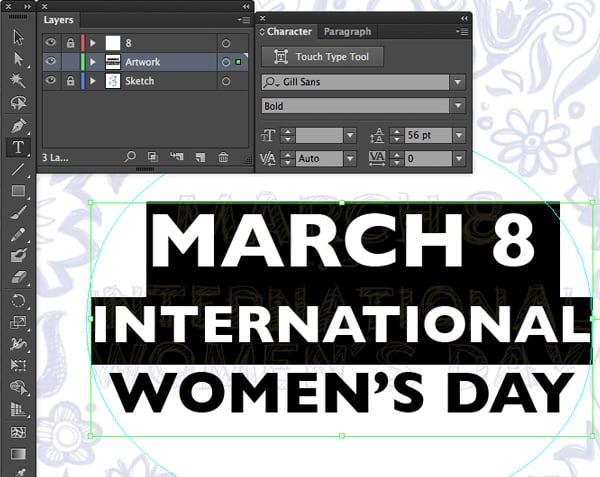Select the Type tool

pyautogui.click(x=18, y=147)
